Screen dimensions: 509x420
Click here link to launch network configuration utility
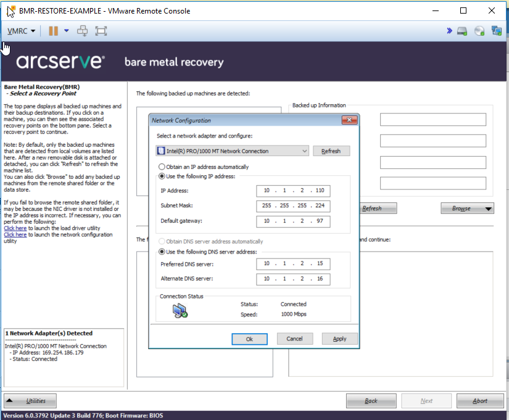pyautogui.click(x=15, y=234)
